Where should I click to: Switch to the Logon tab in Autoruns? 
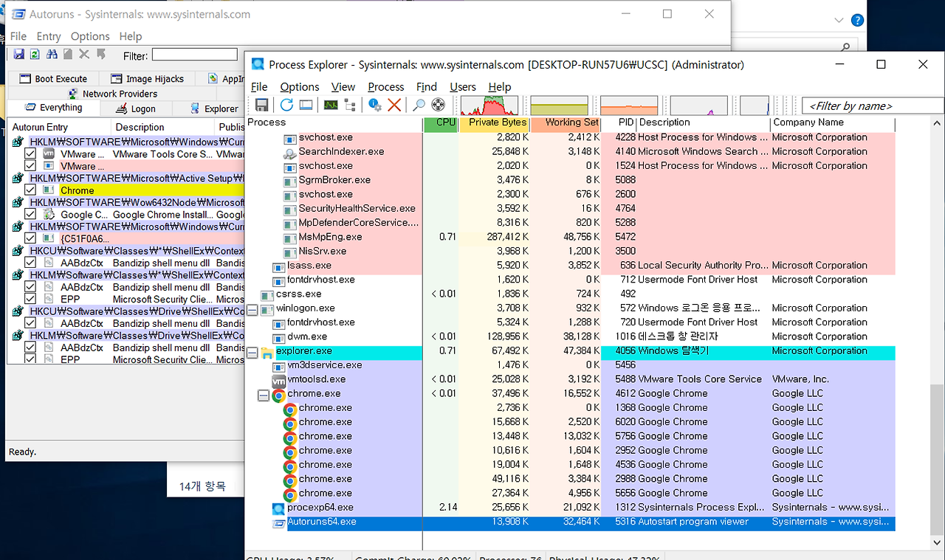pyautogui.click(x=135, y=108)
